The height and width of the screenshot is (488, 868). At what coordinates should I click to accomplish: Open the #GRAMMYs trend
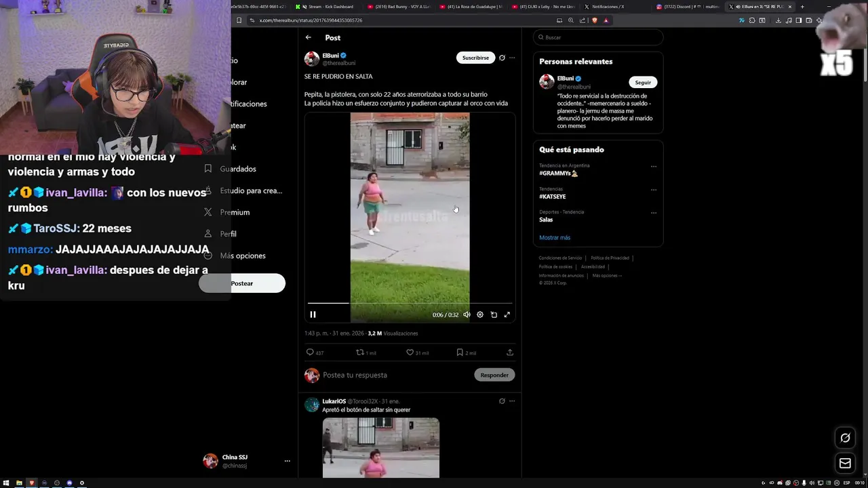pos(559,174)
